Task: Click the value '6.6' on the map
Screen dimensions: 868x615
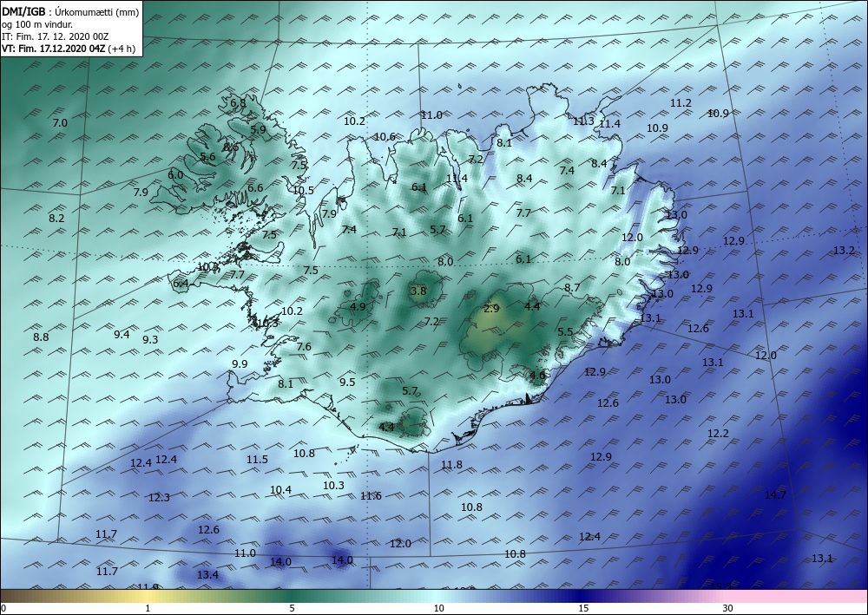Action: point(255,188)
